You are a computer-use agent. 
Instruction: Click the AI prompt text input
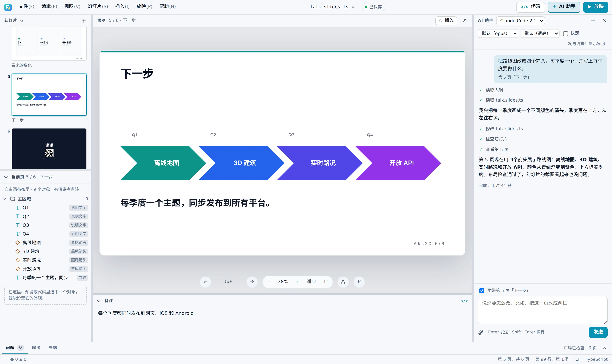click(x=543, y=310)
